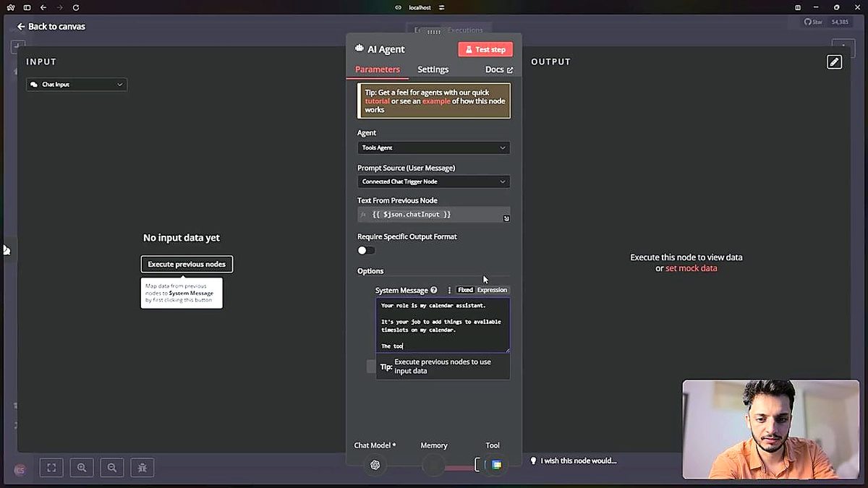868x488 pixels.
Task: Click the browser extensions icon in title bar
Action: pyautogui.click(x=798, y=7)
